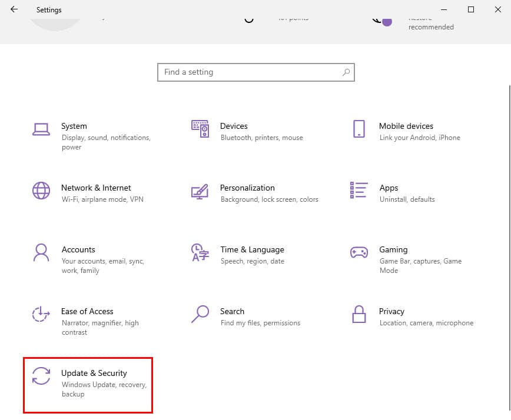Viewport: 511px width, 420px height.
Task: Click "Narrator, magnifier, high contrast" description
Action: (x=100, y=328)
